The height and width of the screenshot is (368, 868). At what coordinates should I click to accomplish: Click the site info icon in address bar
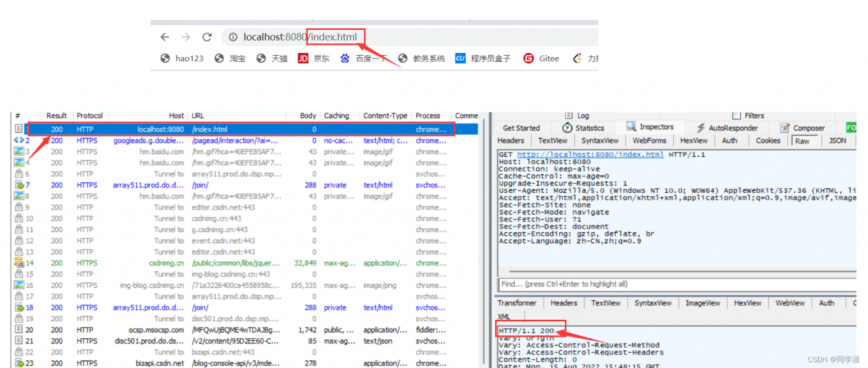point(233,37)
